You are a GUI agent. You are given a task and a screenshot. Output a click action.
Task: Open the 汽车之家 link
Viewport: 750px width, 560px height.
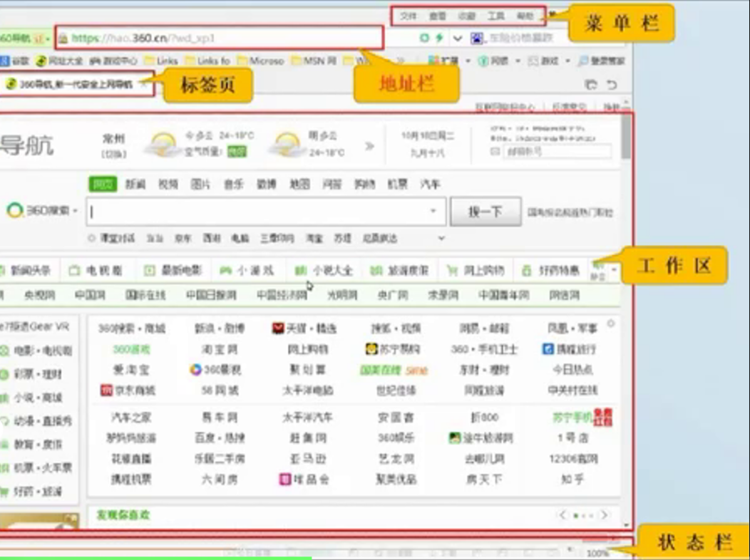131,417
